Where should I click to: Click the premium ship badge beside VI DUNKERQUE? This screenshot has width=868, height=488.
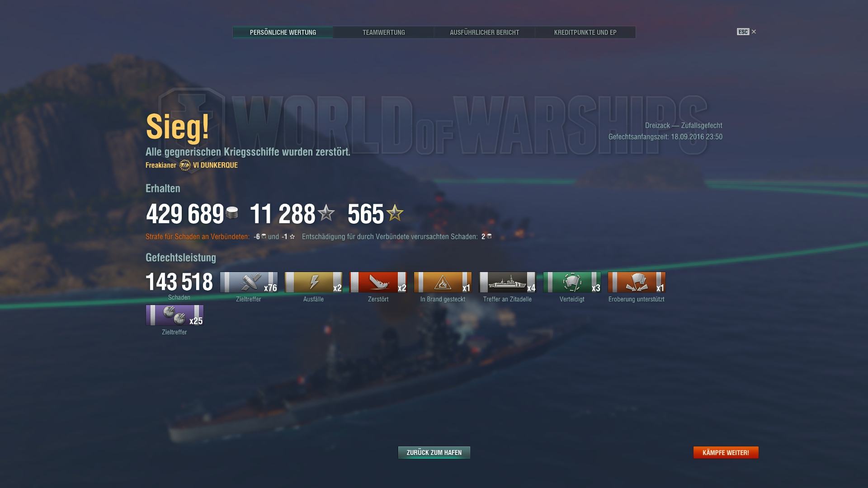click(x=185, y=165)
